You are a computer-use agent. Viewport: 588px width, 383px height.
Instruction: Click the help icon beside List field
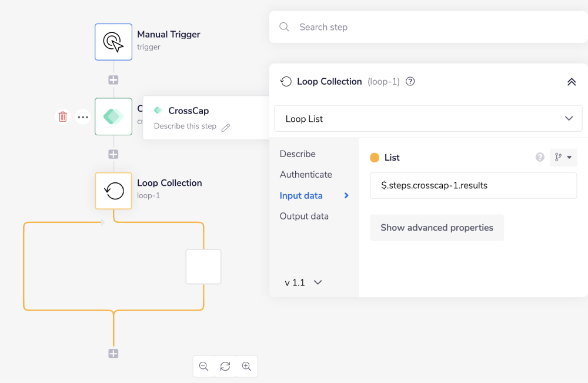[x=540, y=157]
